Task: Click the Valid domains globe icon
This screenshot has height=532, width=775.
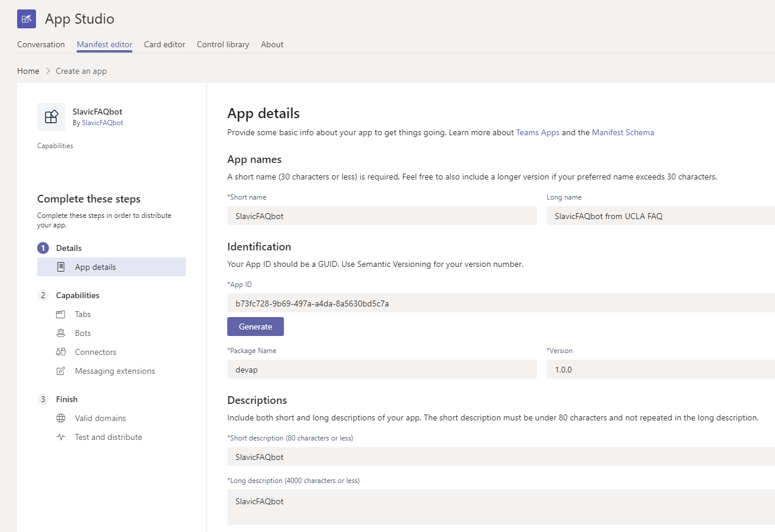Action: 61,418
